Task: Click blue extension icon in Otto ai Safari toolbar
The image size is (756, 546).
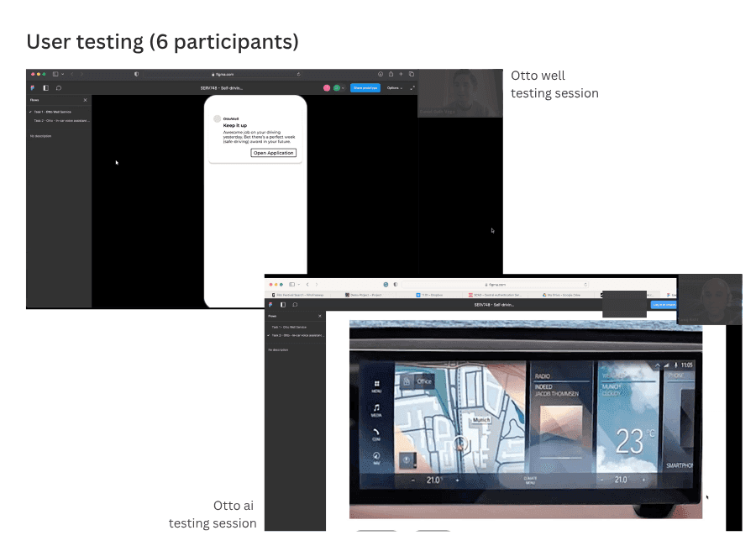Action: pos(386,284)
